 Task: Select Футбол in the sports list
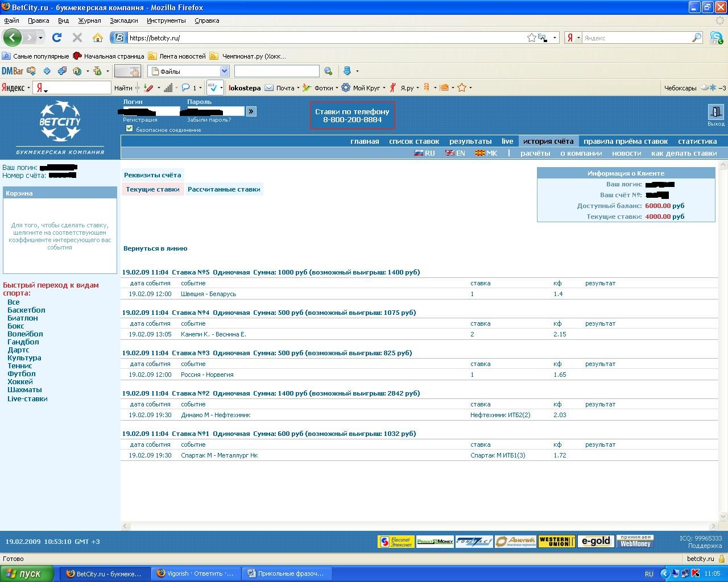click(x=22, y=374)
